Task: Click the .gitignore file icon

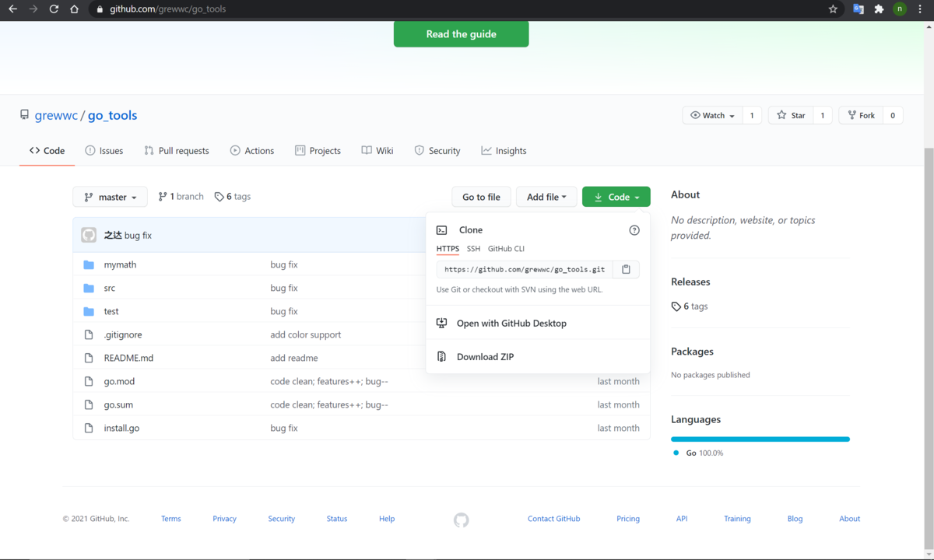Action: (x=89, y=334)
